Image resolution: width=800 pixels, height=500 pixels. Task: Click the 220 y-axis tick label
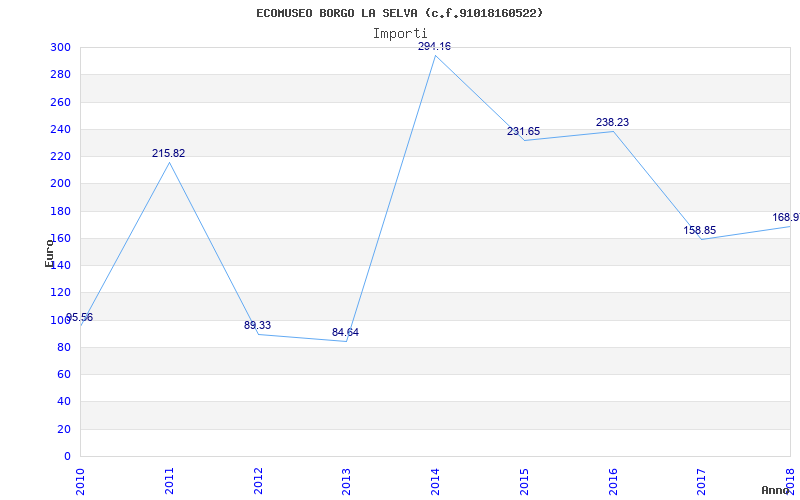pyautogui.click(x=61, y=157)
